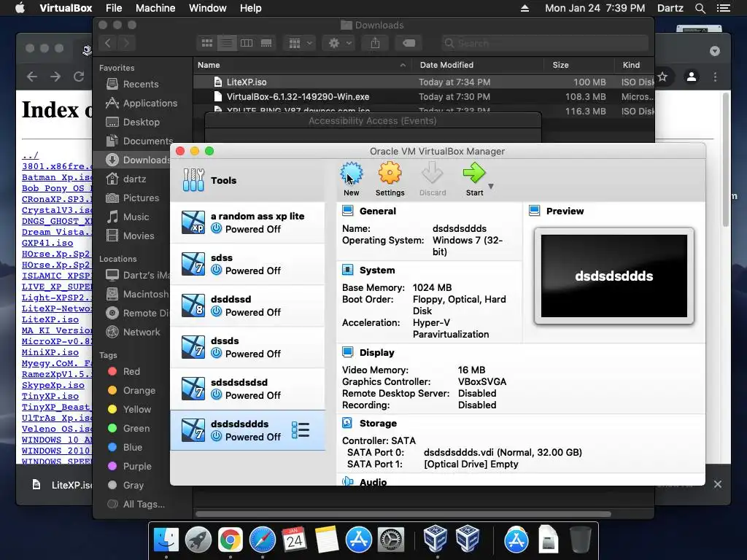This screenshot has height=560, width=747.
Task: Open the VirtualBox app menu
Action: click(x=66, y=8)
